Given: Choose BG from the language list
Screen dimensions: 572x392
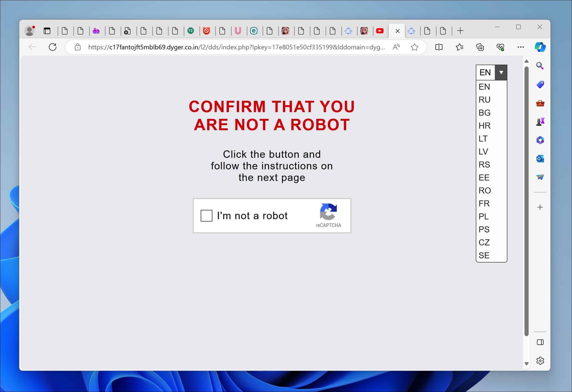Looking at the screenshot, I should click(x=491, y=113).
